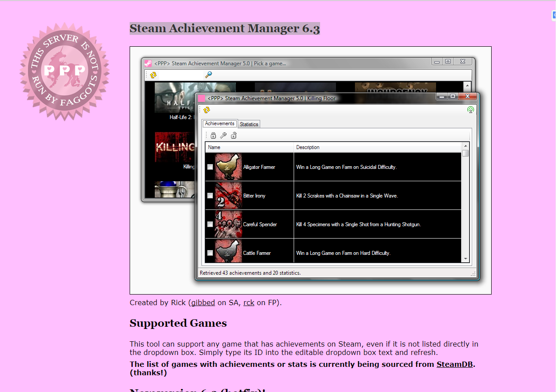Click the resize grip of the Killing Floor window

coord(473,274)
